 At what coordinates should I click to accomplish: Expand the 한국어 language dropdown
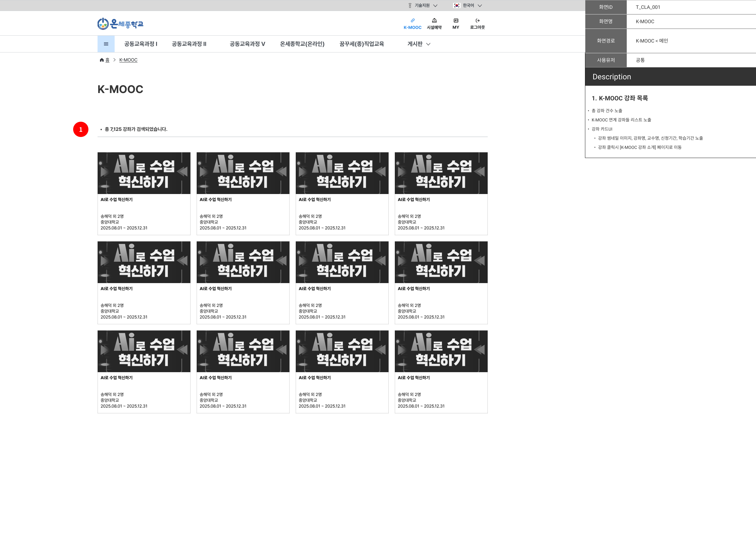[x=480, y=6]
